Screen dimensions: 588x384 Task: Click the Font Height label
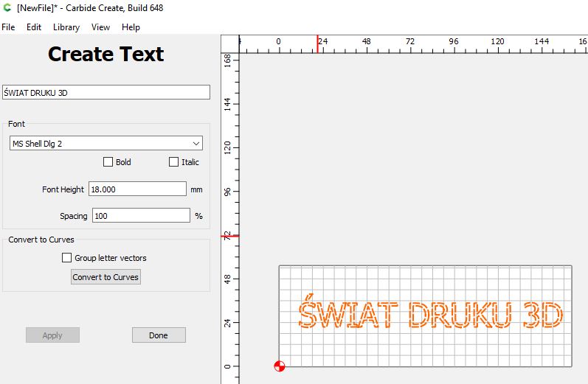pos(63,189)
